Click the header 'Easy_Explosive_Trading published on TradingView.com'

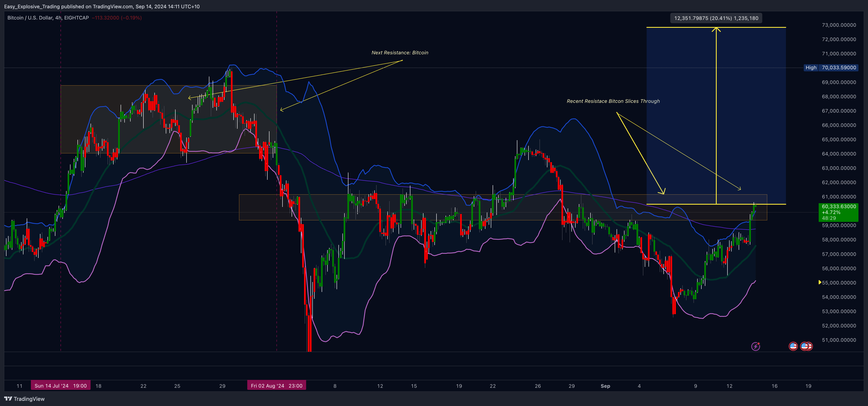click(x=68, y=6)
